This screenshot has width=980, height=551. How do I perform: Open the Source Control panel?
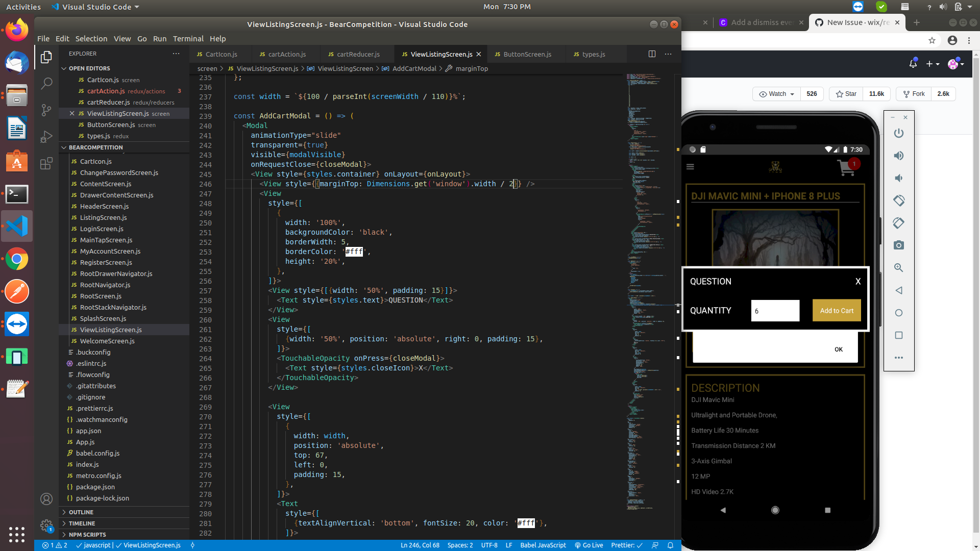click(x=46, y=110)
